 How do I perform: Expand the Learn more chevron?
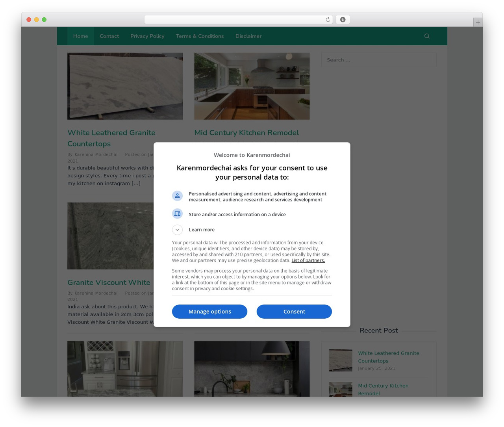point(177,230)
